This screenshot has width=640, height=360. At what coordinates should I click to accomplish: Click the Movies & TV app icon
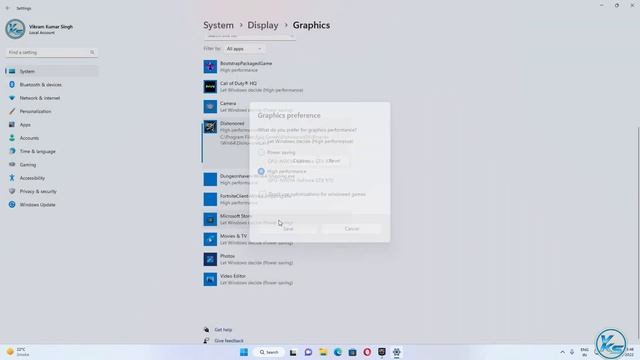(x=210, y=239)
